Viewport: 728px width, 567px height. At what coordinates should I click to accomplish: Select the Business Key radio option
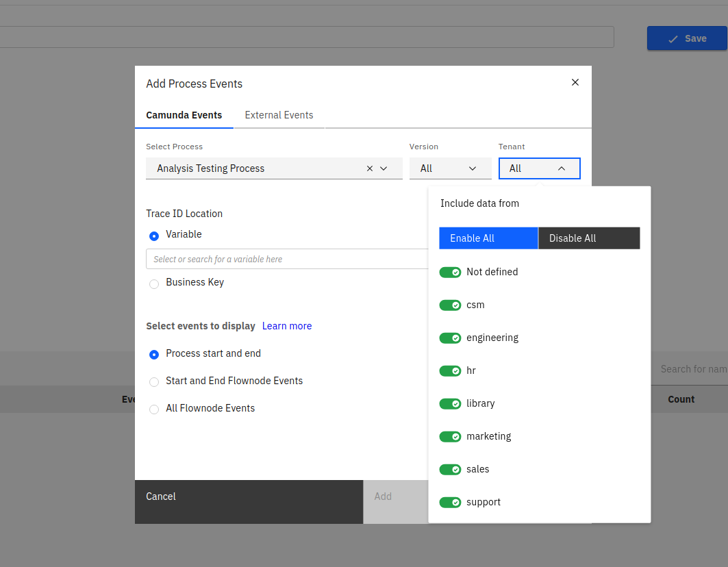click(x=154, y=283)
